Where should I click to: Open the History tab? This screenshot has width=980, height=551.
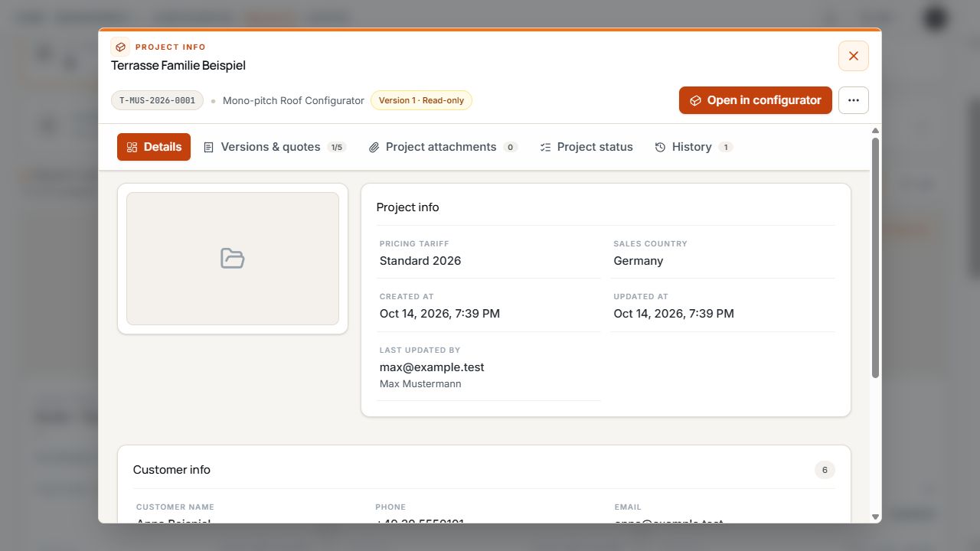point(694,147)
